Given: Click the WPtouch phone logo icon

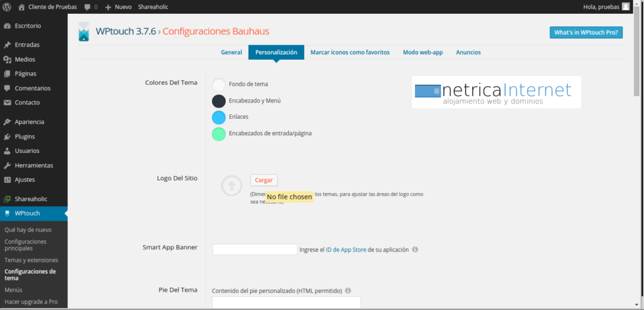Looking at the screenshot, I should 84,31.
